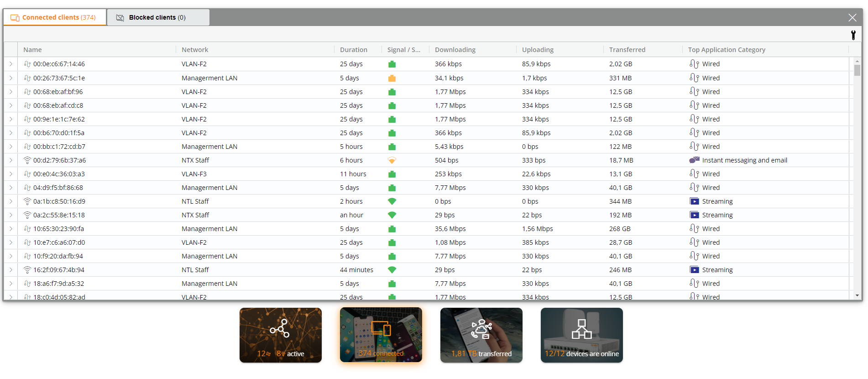Click the green signal icon for 00:e0:4c:36:03:a3

pos(392,174)
